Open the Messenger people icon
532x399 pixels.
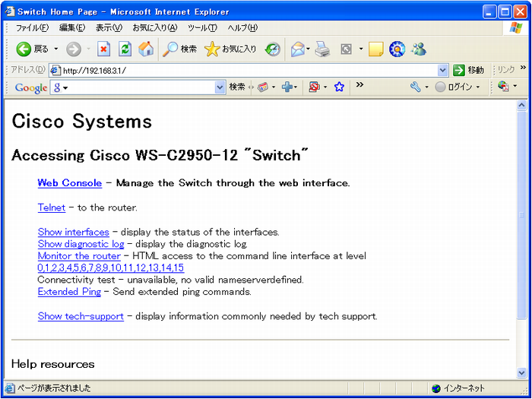click(x=418, y=49)
